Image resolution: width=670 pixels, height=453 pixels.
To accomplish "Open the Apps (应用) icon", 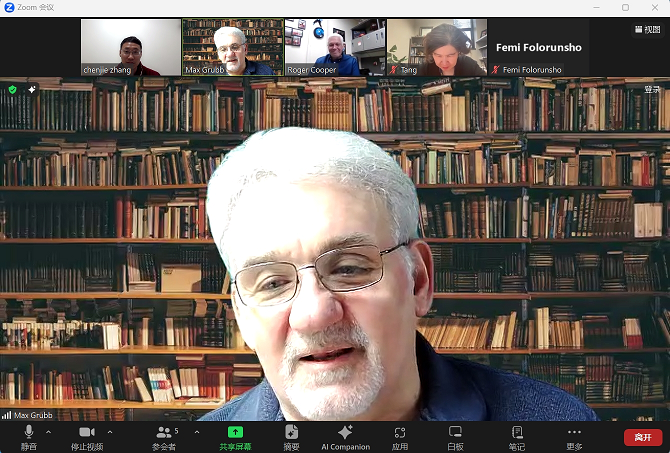I will pyautogui.click(x=400, y=436).
